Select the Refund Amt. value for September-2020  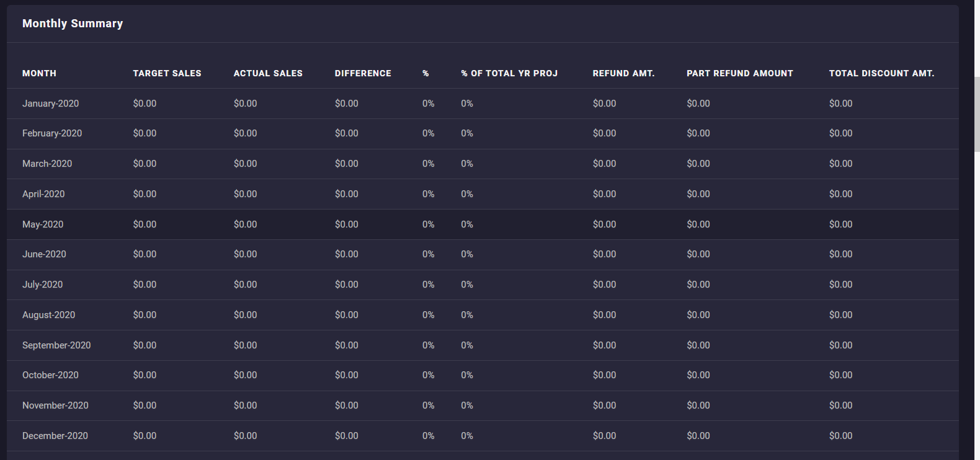604,345
